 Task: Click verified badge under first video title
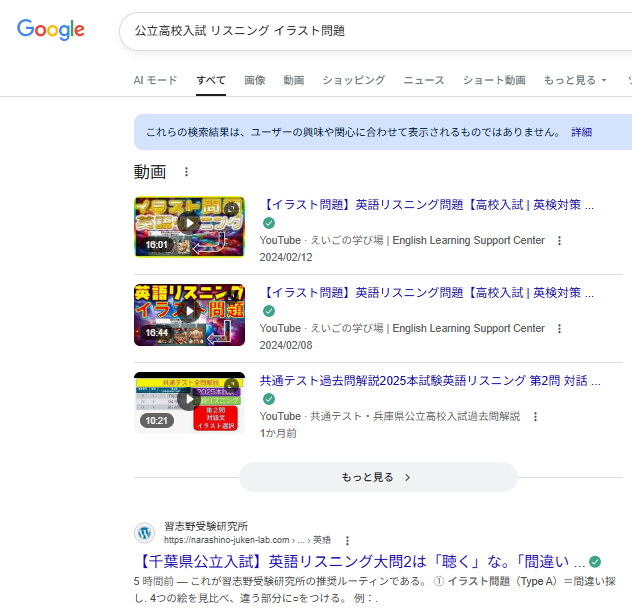tap(268, 224)
